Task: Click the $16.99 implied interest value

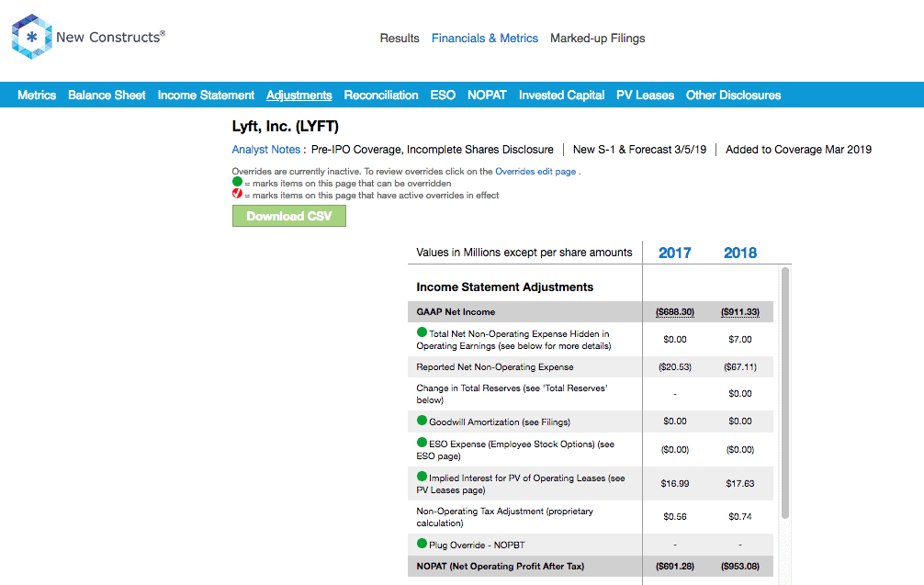Action: click(x=675, y=484)
